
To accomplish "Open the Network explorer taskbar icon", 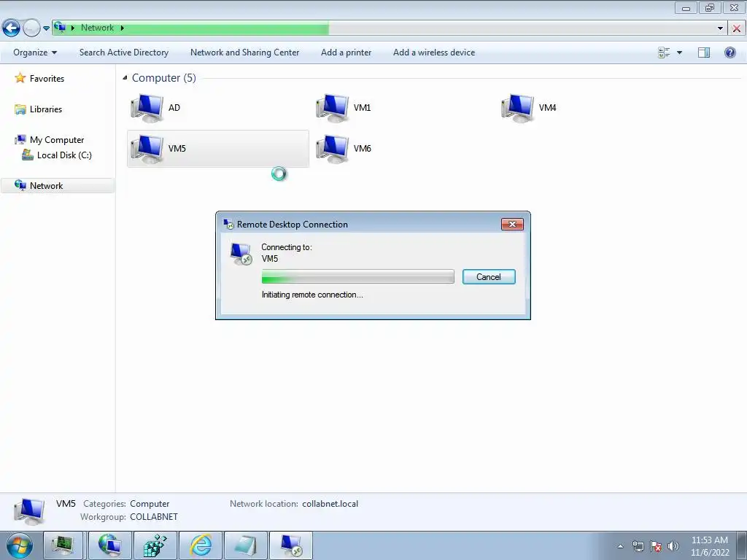I will [109, 545].
